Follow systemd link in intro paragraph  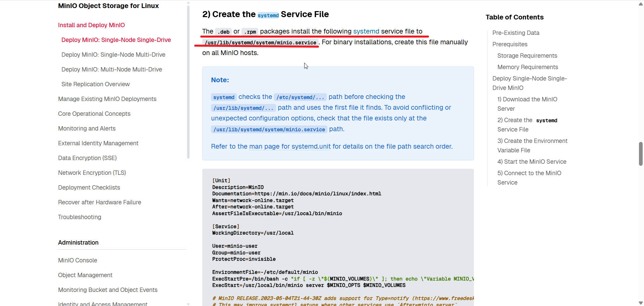pyautogui.click(x=366, y=31)
